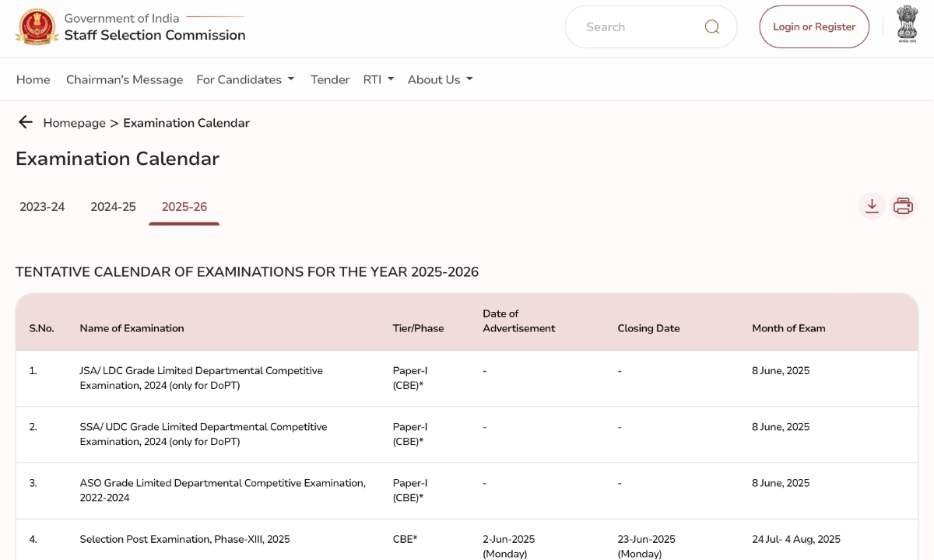Go back via the Homepage breadcrumb link
Screen dimensions: 934x560
pos(75,123)
